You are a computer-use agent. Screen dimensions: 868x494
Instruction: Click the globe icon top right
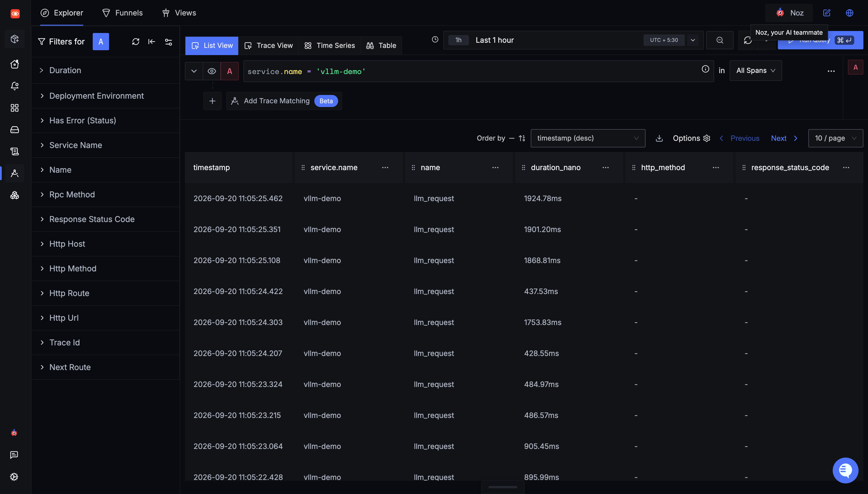[x=850, y=13]
